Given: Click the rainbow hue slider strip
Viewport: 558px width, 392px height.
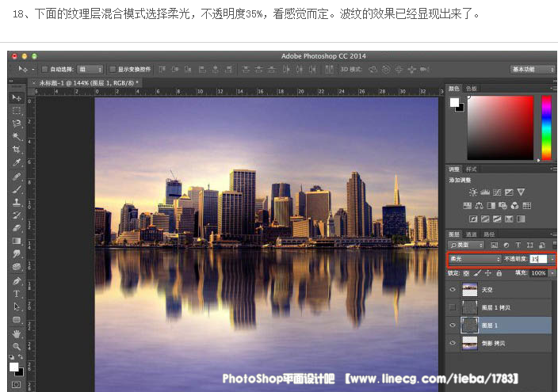Looking at the screenshot, I should pos(546,127).
